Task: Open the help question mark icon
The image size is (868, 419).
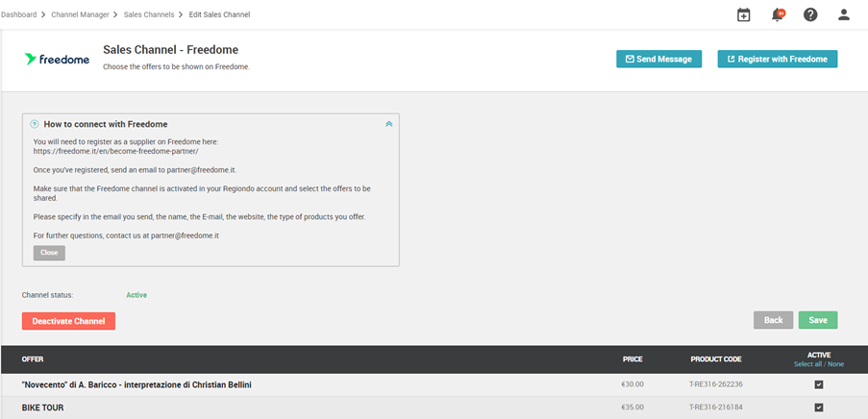Action: click(810, 15)
